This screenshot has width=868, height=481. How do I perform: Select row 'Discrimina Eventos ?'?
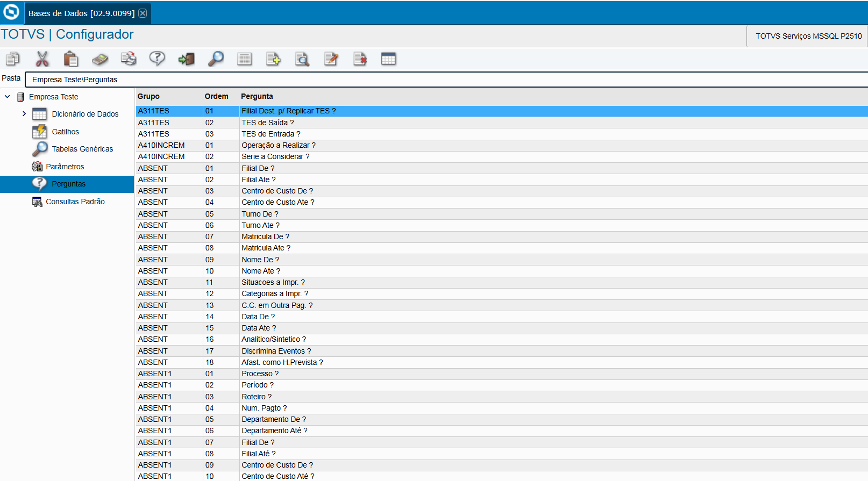[501, 351]
